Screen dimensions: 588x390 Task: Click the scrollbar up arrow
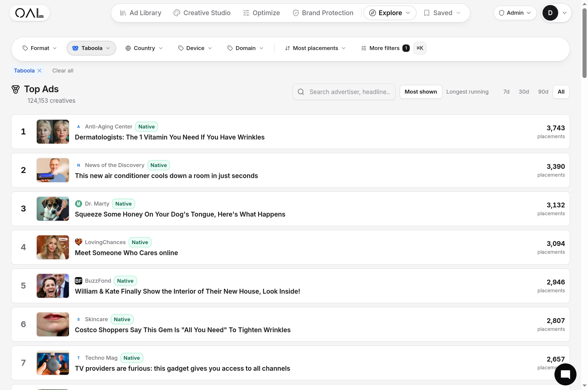pos(585,4)
